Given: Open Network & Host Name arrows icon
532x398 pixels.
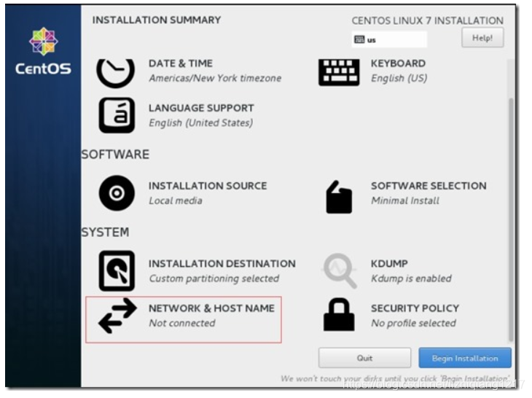Looking at the screenshot, I should 117,316.
